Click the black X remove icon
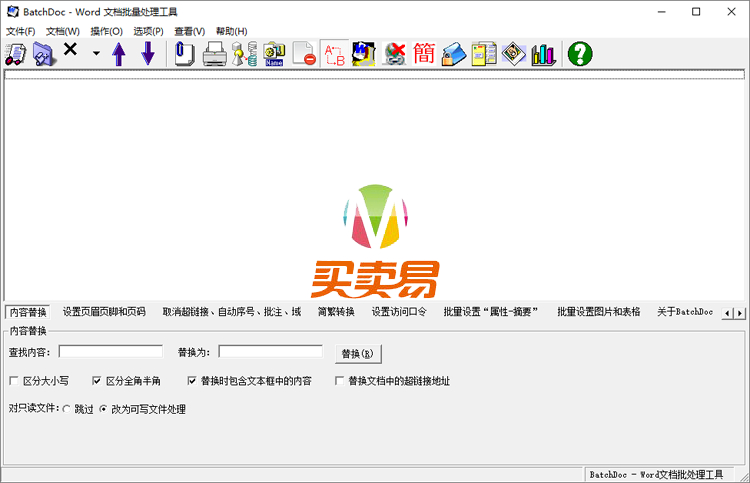Image resolution: width=750 pixels, height=483 pixels. (x=70, y=49)
